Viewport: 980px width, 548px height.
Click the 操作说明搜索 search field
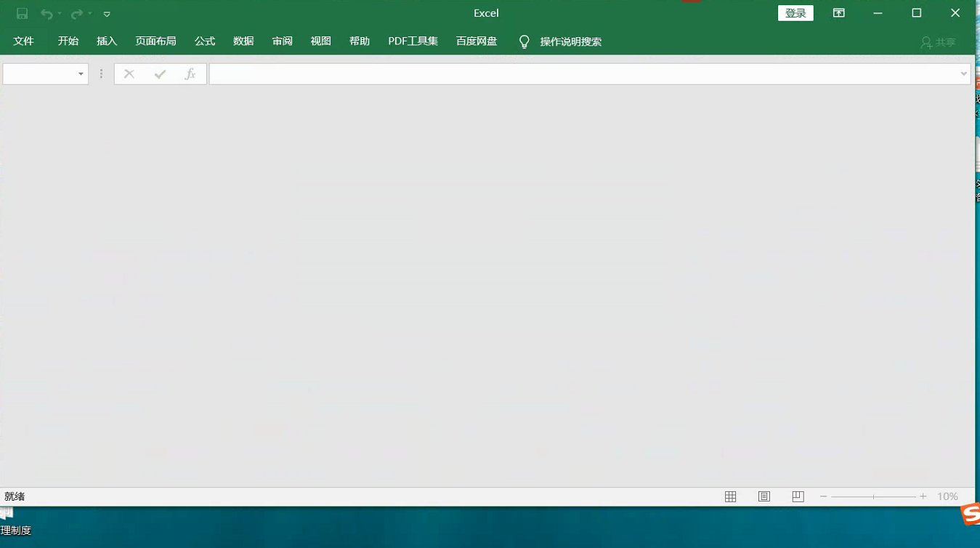tap(571, 42)
